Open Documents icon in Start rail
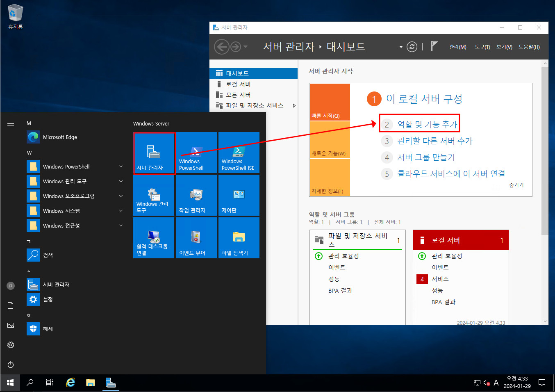The image size is (555, 392). tap(11, 305)
